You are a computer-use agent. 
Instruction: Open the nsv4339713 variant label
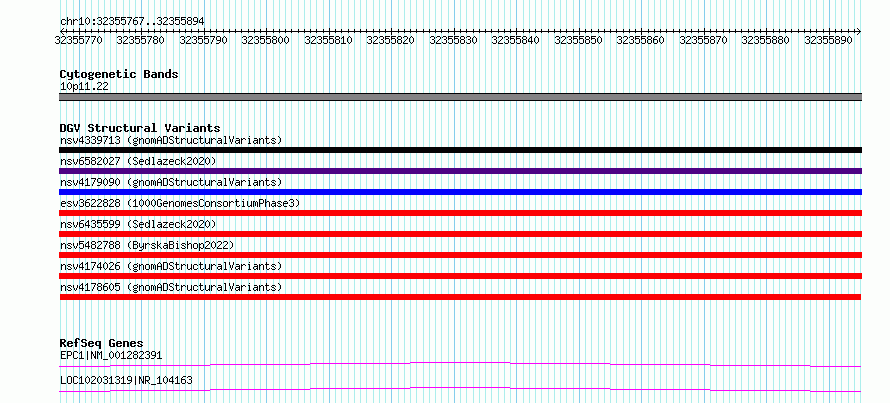(x=171, y=140)
